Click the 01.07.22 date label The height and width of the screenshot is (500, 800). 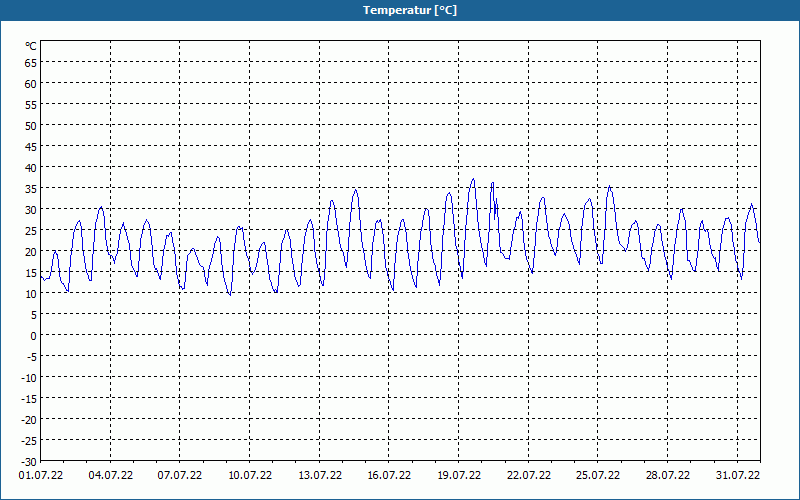(41, 476)
